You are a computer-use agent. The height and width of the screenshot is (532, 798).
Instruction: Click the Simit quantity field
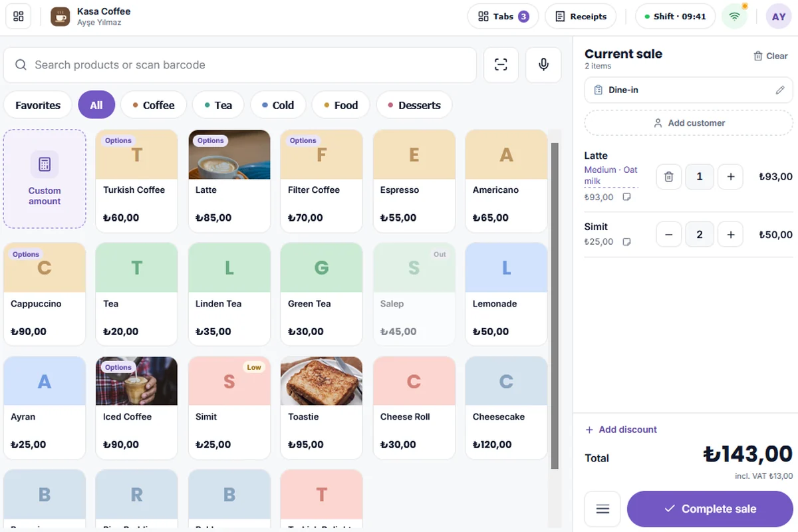pyautogui.click(x=700, y=235)
